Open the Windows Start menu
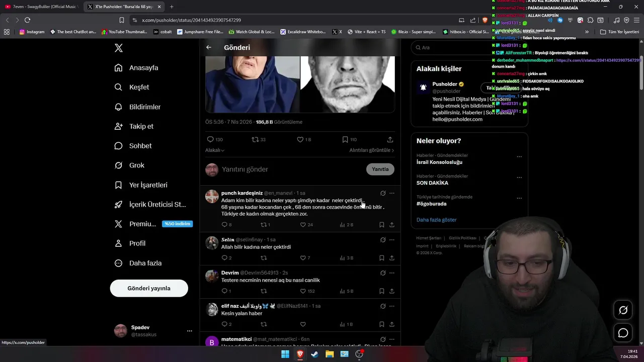Screen dimensions: 644x362 coord(285,354)
